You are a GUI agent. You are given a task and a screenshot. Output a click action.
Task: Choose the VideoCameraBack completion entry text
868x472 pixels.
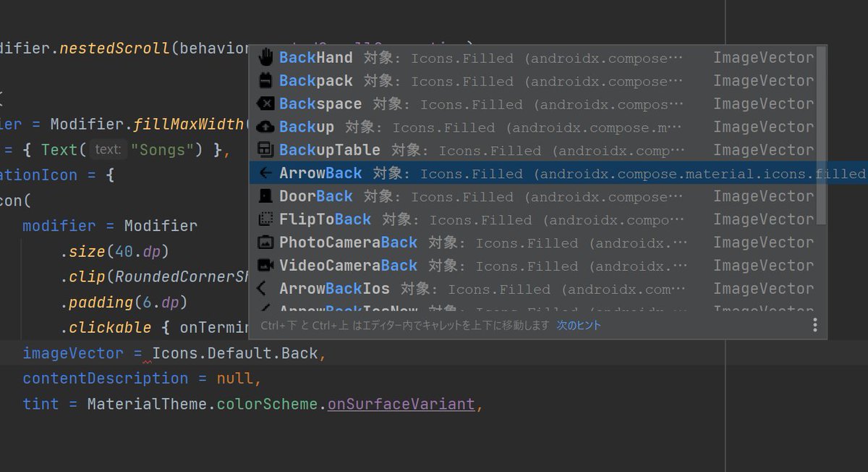349,266
